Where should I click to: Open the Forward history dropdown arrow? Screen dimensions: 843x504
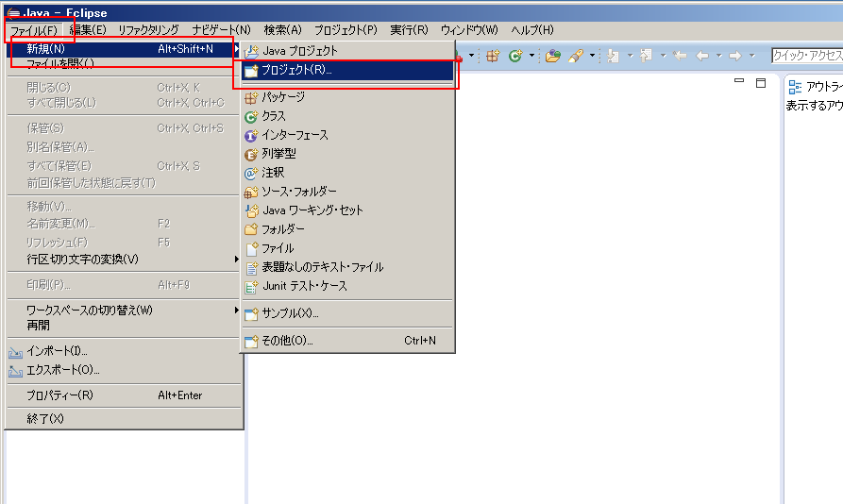pos(751,56)
